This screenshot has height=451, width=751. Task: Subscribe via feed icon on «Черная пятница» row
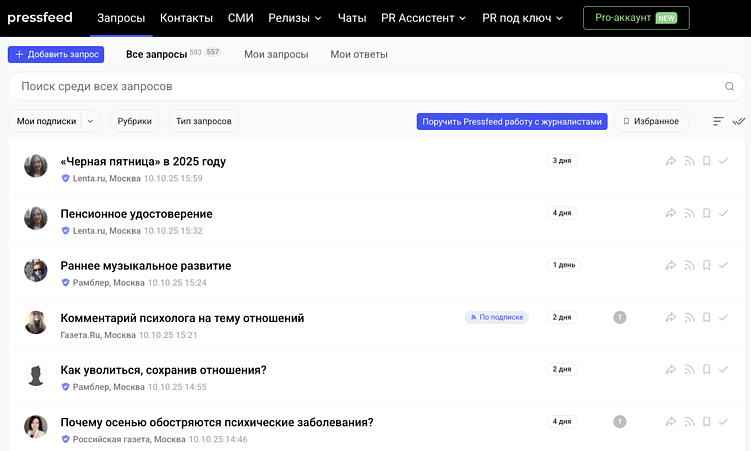(689, 161)
